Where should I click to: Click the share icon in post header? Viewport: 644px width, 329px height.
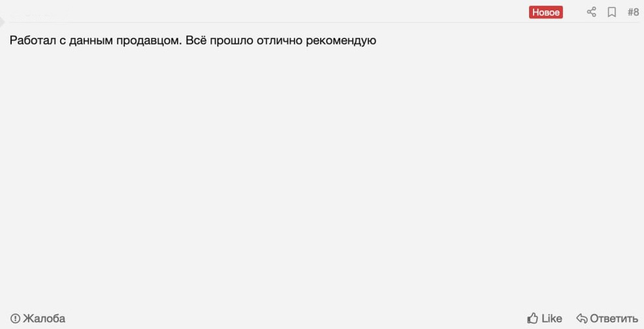click(x=592, y=12)
